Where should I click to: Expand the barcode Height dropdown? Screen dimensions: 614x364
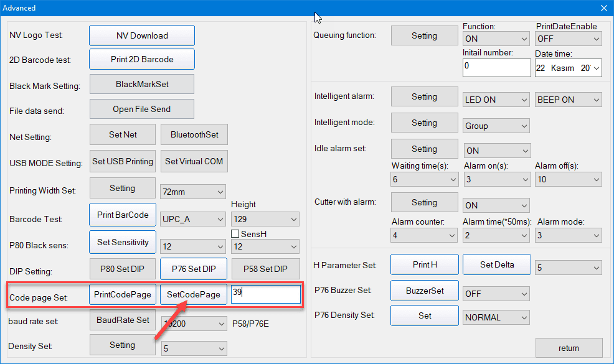click(265, 219)
